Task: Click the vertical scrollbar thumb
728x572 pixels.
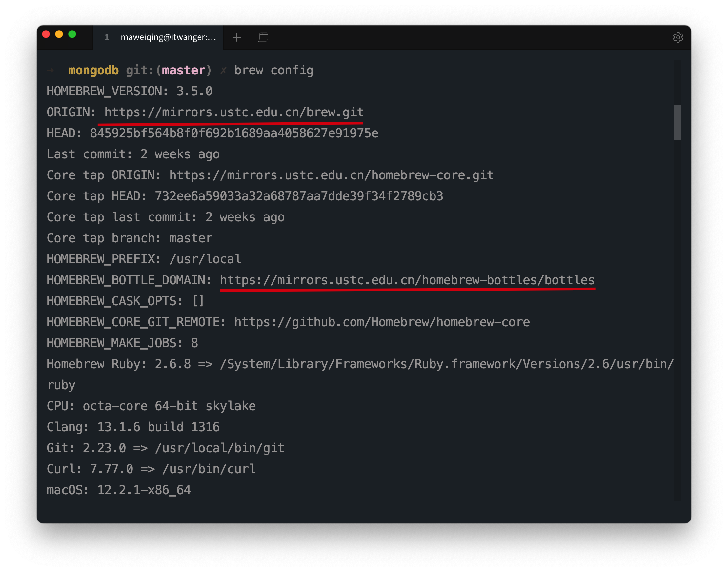Action: coord(677,122)
